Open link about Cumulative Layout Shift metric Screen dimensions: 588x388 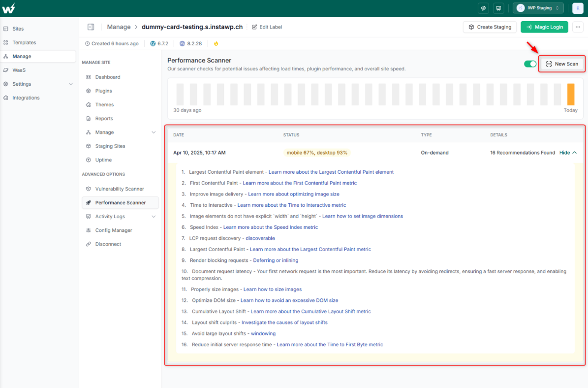(x=310, y=312)
